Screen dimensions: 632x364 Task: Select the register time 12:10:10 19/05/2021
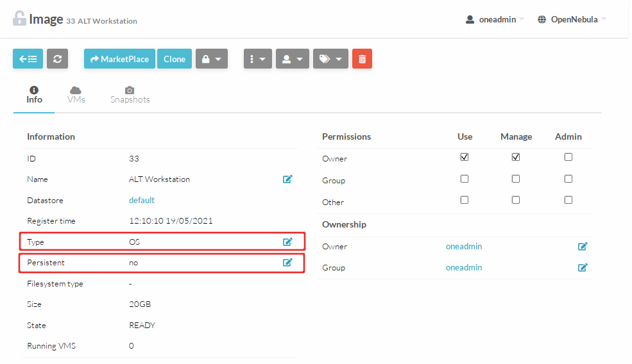pos(171,220)
